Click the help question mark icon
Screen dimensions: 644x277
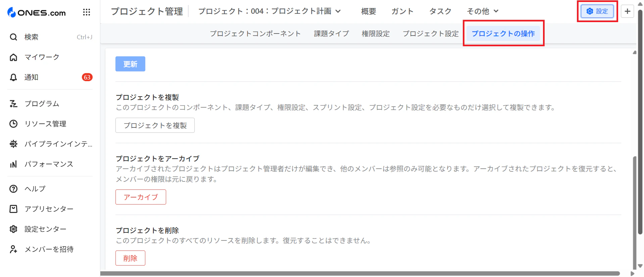tap(13, 189)
